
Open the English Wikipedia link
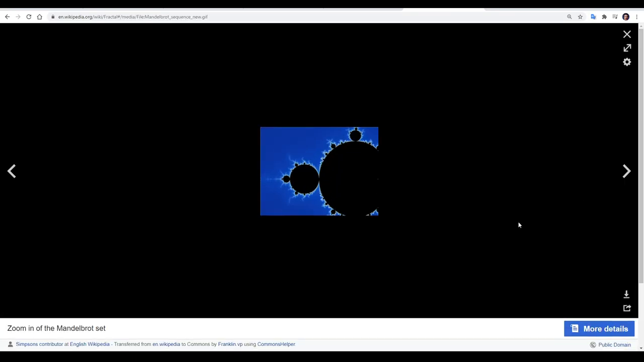[x=90, y=344]
